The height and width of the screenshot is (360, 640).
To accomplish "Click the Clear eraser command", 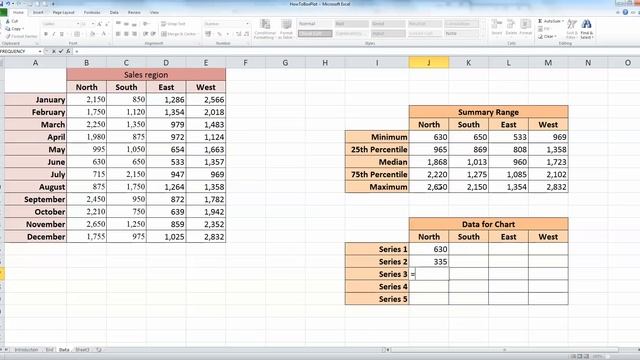I will 547,36.
